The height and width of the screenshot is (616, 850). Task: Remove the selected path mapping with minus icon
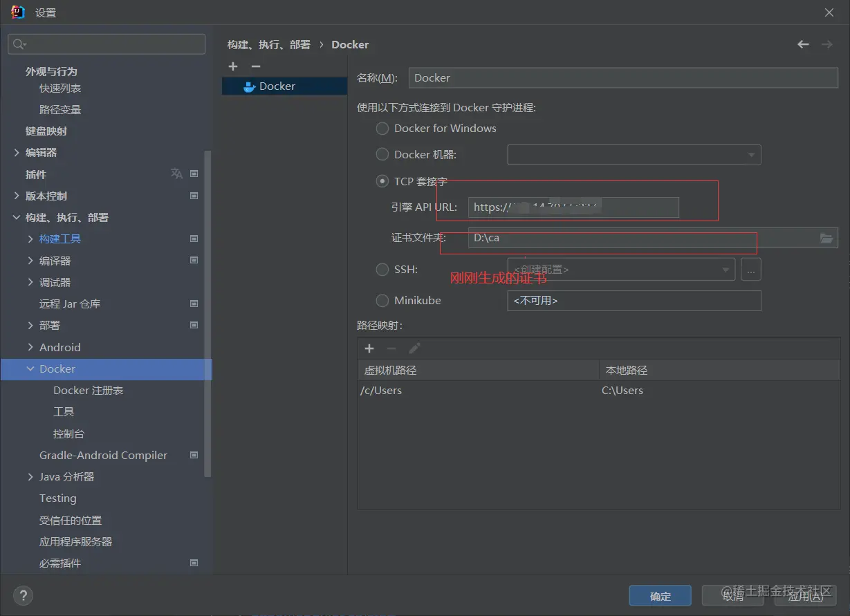391,348
